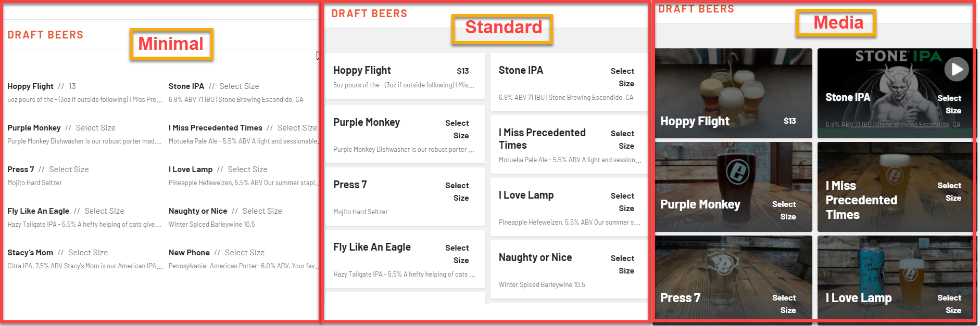
Task: Open the Purple Monkey media card image
Action: pos(733,187)
